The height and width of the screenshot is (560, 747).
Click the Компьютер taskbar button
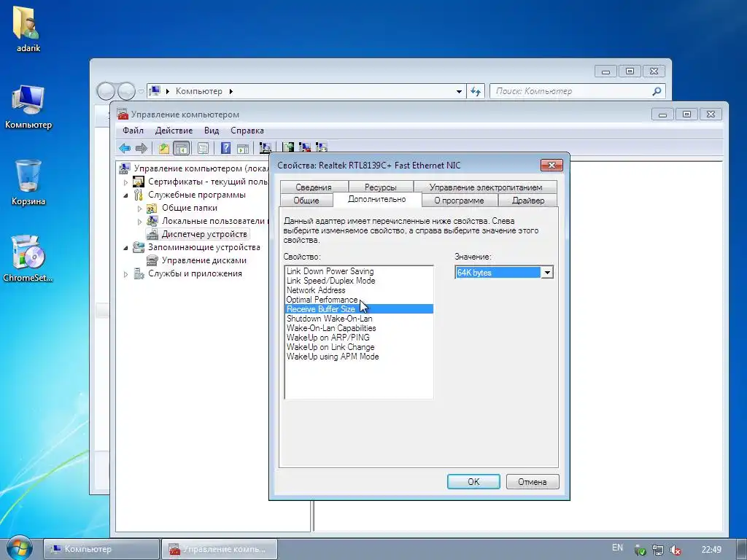tap(101, 549)
